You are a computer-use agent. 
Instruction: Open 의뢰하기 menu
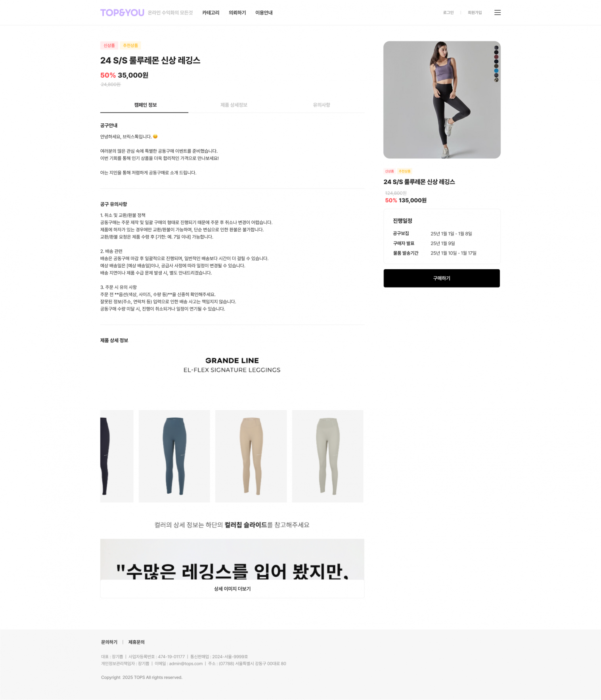coord(237,13)
